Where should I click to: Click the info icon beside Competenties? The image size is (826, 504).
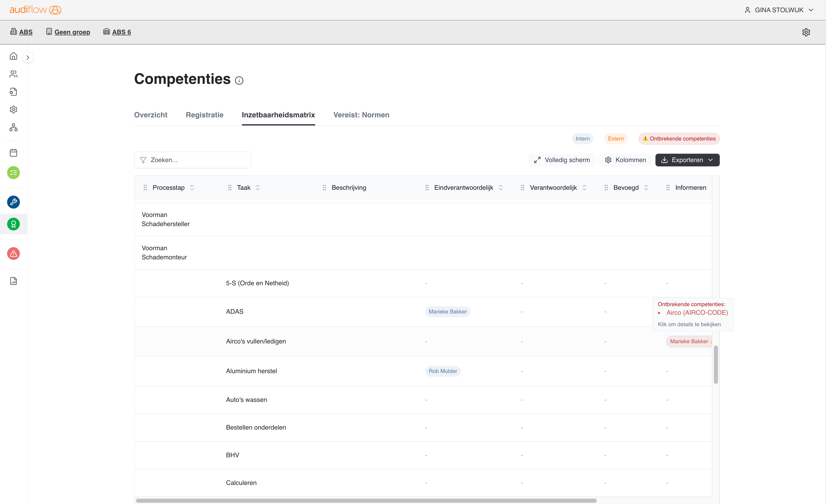pyautogui.click(x=239, y=81)
